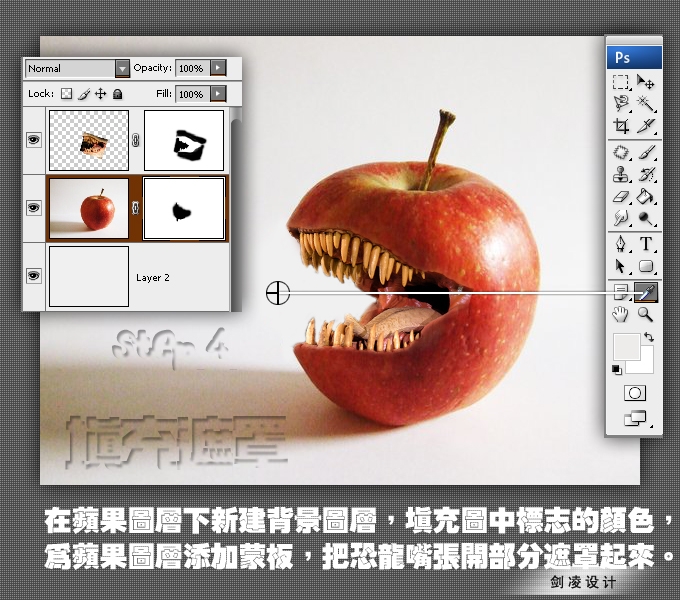Select the Eyedropper tool
The width and height of the screenshot is (680, 600).
(646, 292)
